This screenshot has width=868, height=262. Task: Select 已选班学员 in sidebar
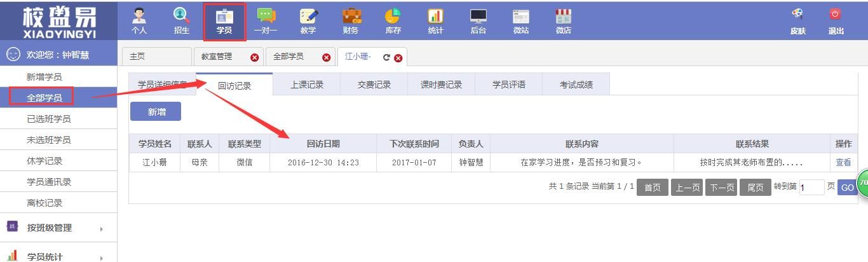[58, 119]
